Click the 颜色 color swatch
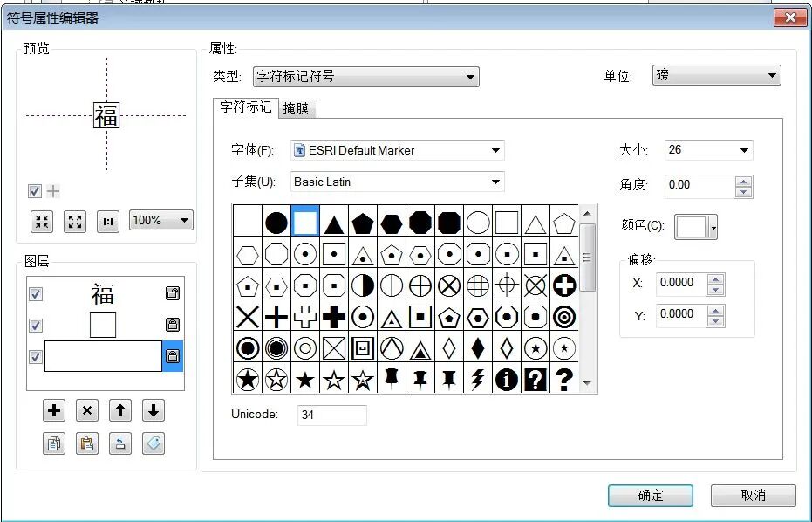The width and height of the screenshot is (812, 522). tap(692, 228)
